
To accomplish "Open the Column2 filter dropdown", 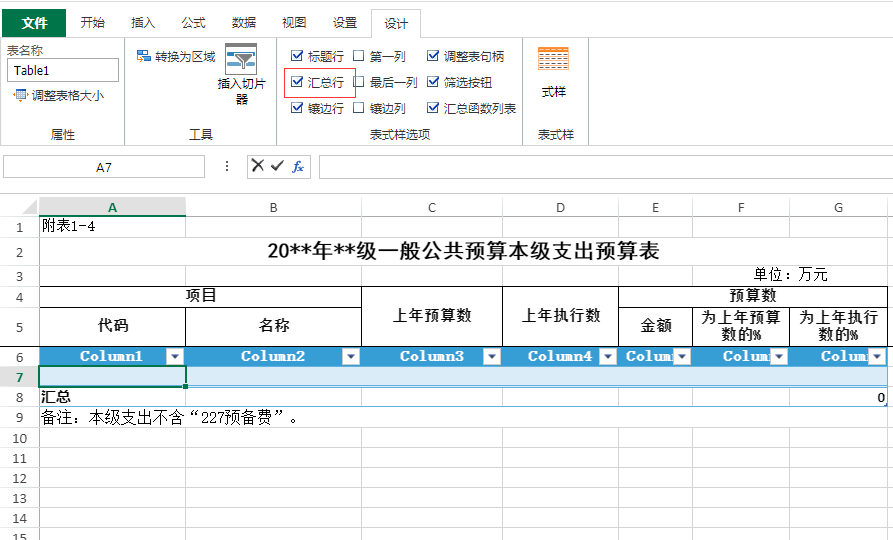I will pyautogui.click(x=351, y=357).
